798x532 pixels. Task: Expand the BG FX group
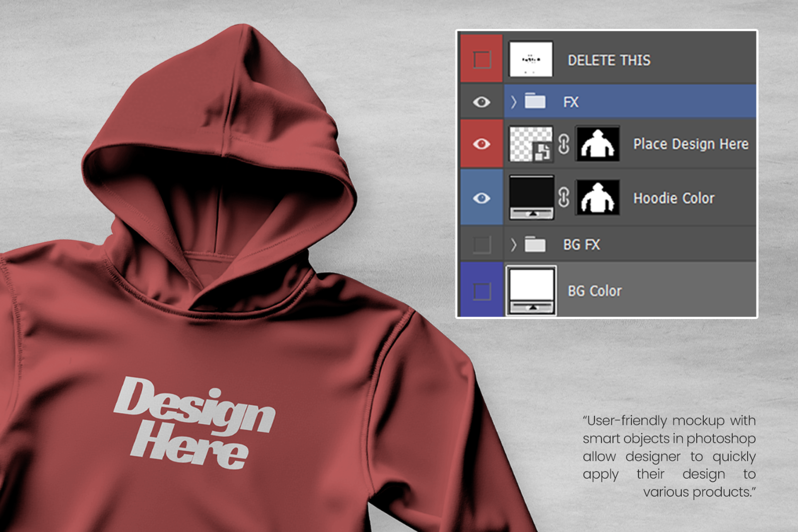point(513,244)
